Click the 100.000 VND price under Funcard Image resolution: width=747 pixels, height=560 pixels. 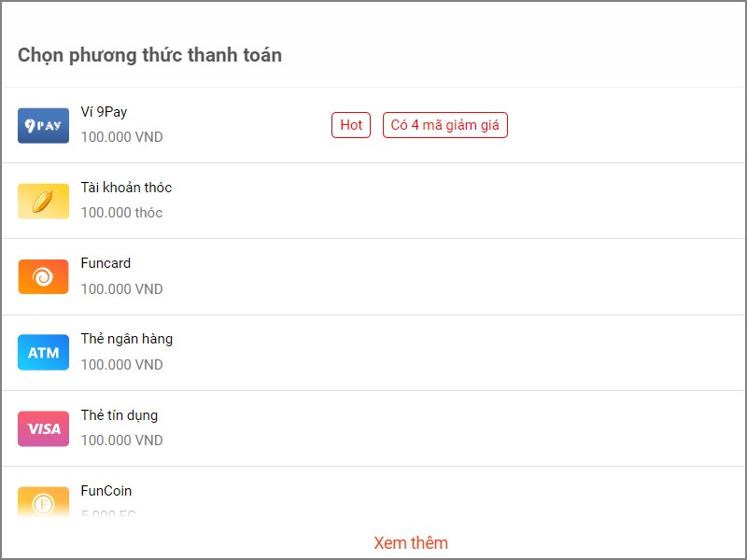(121, 289)
